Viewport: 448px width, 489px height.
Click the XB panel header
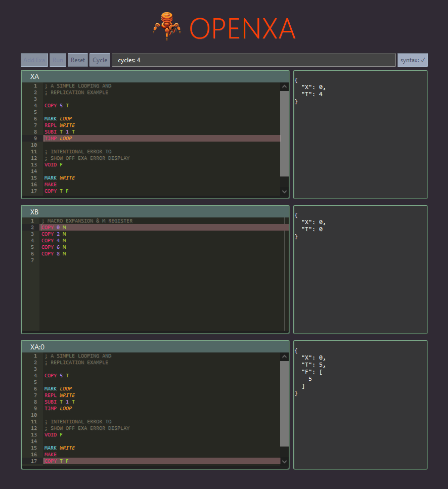155,212
